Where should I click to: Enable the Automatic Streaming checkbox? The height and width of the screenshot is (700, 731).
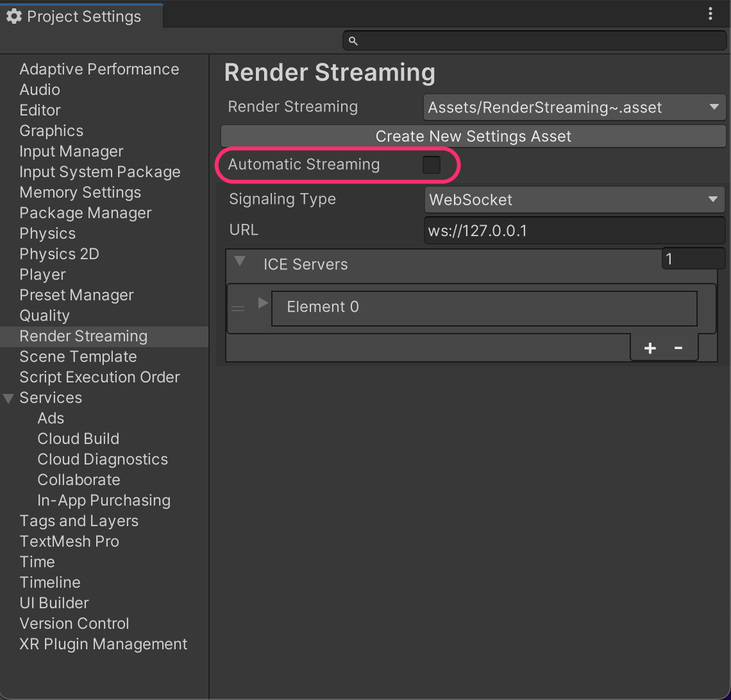(x=432, y=165)
